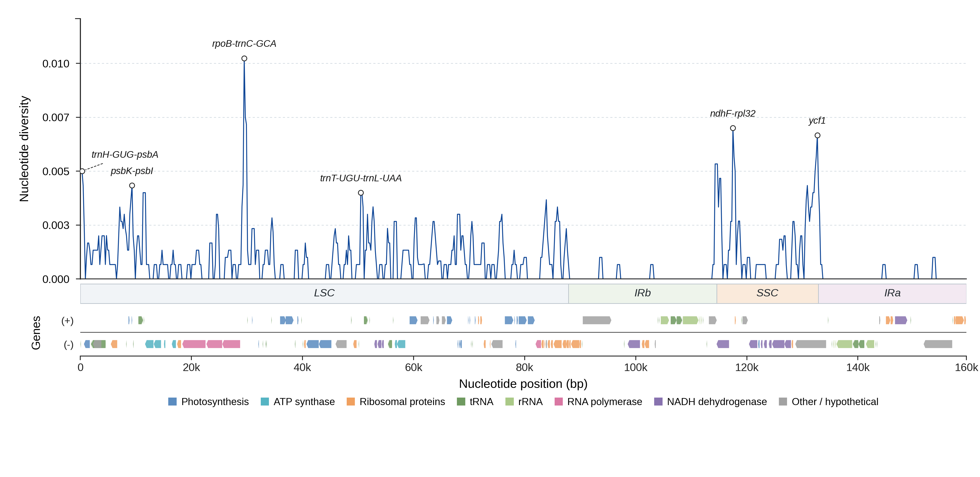The image size is (980, 477).
Task: Click the ATP synthase legend swatch
Action: (265, 402)
